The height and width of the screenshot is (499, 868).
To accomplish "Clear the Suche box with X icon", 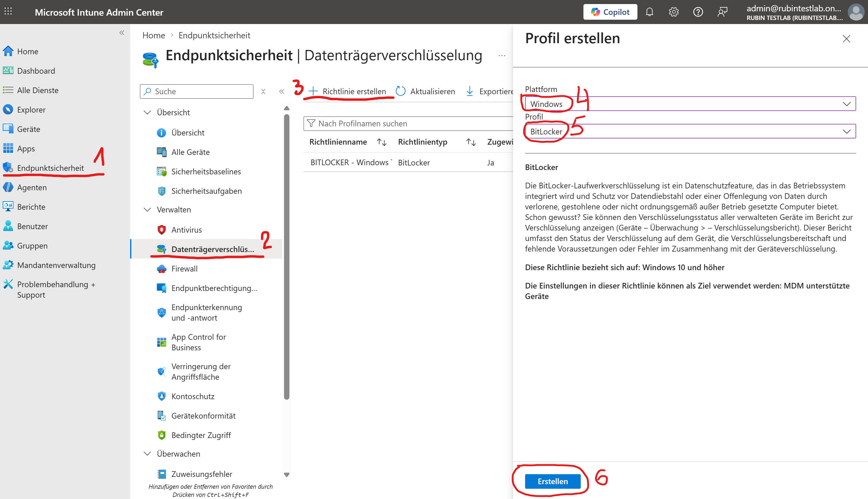I will (263, 91).
